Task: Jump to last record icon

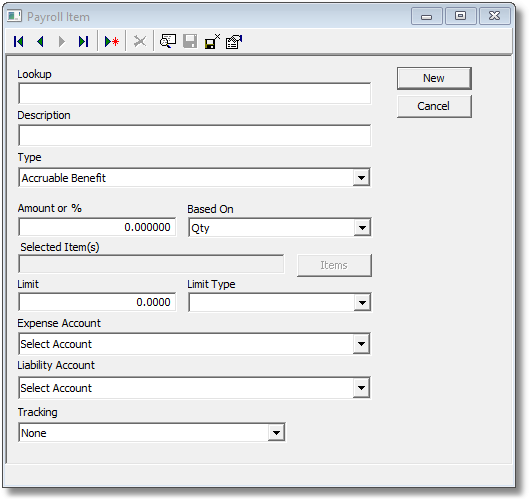Action: pyautogui.click(x=83, y=42)
